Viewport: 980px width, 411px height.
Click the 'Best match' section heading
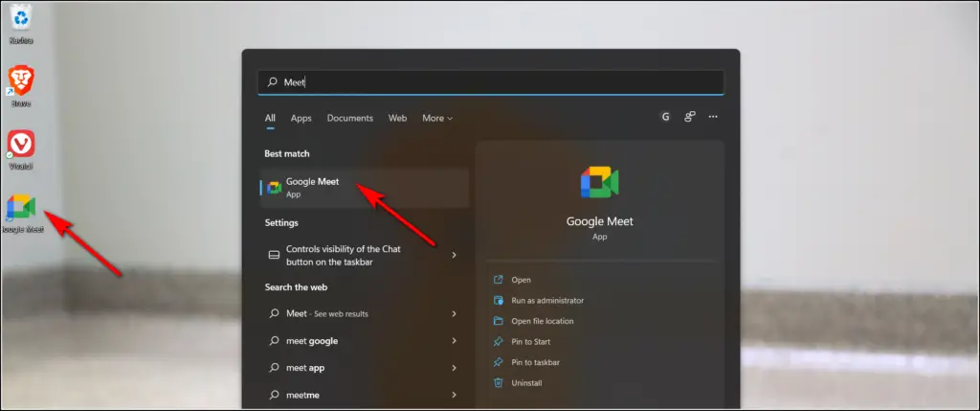coord(287,154)
